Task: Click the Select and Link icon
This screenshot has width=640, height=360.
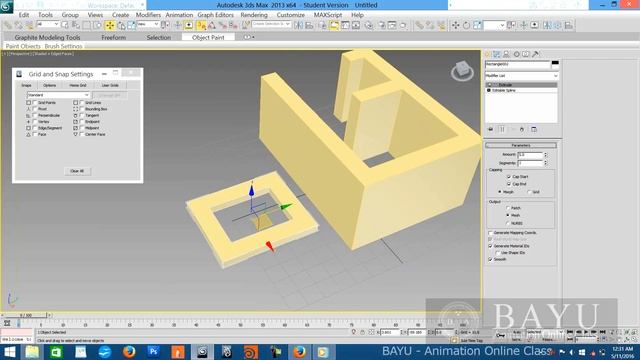Action: coord(8,25)
